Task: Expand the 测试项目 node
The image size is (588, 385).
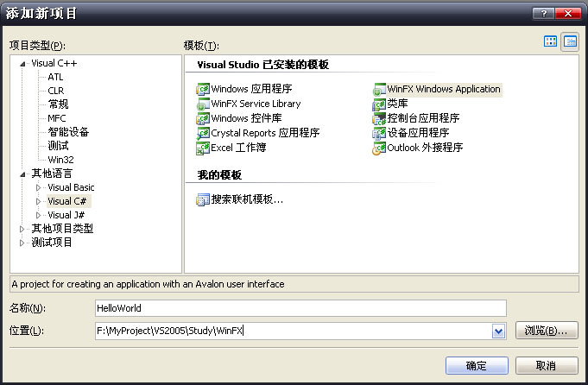Action: tap(22, 243)
